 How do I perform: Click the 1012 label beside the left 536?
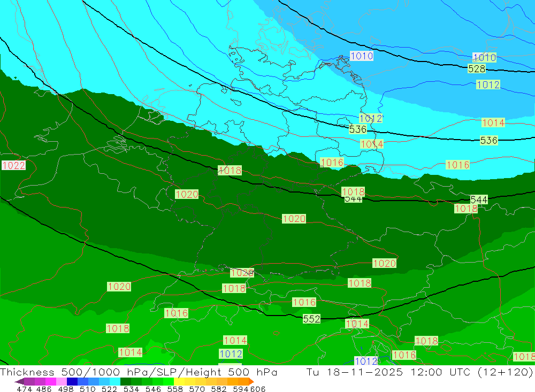pos(371,118)
